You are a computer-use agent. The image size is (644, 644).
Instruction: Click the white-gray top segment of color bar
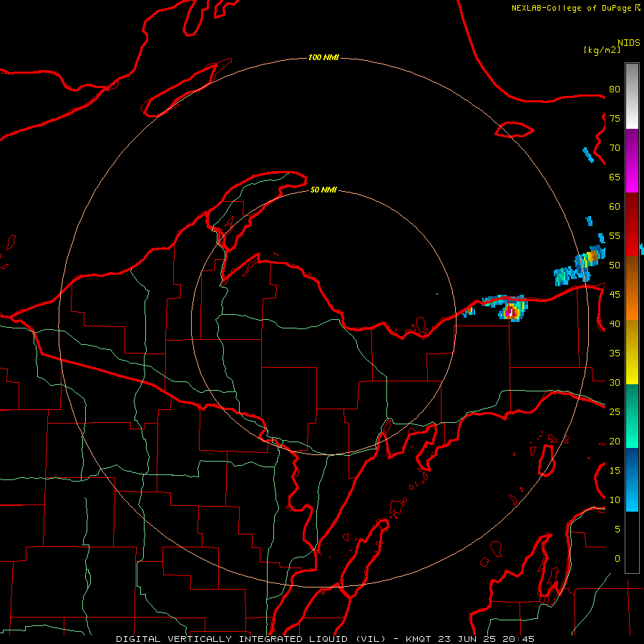point(632,96)
